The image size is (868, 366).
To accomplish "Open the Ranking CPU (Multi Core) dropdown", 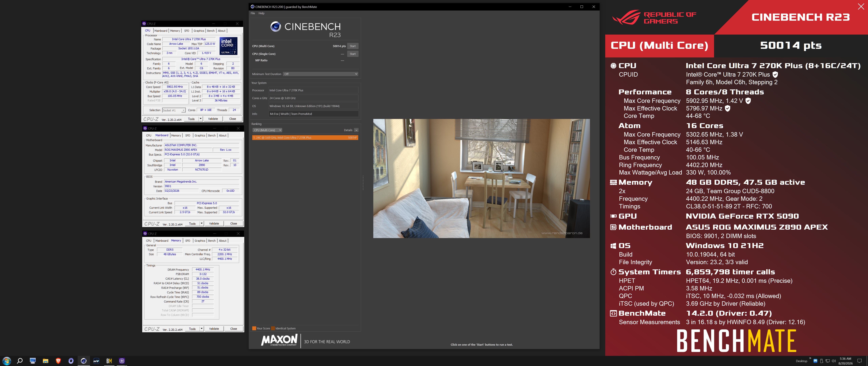I will click(267, 130).
